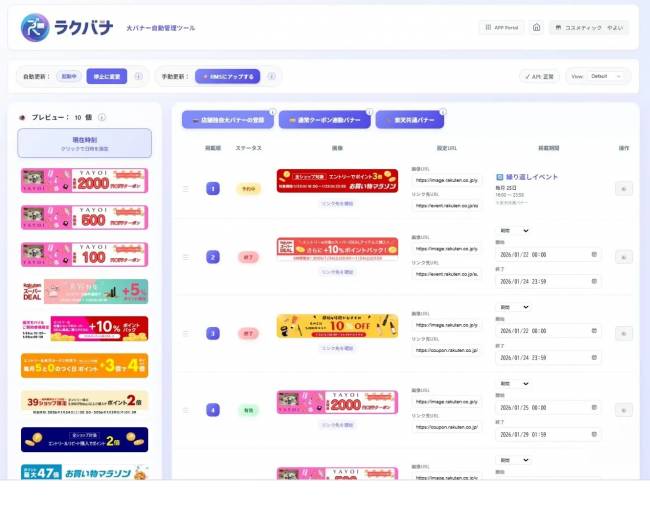Click the API 正常 status indicator
This screenshot has height=510, width=650.
(540, 76)
